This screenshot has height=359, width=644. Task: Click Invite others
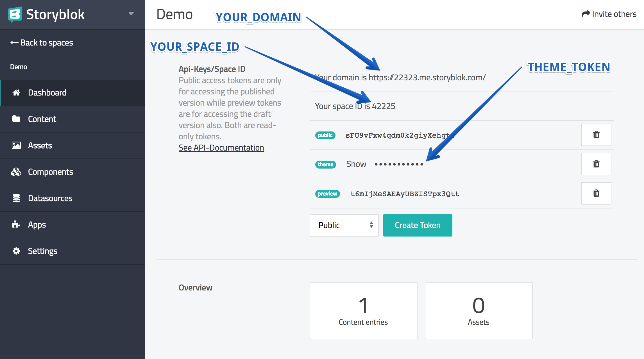point(609,14)
